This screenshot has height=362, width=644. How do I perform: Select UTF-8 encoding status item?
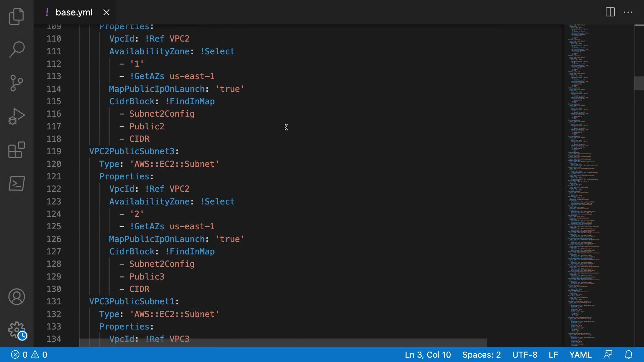525,355
